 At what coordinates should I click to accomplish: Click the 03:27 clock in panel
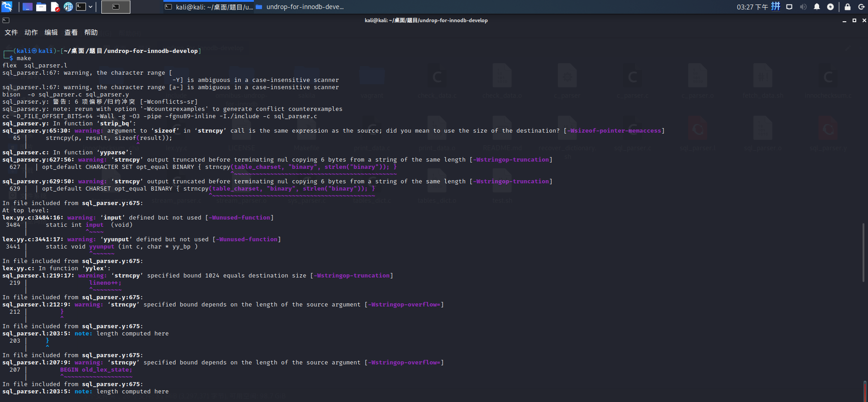752,7
